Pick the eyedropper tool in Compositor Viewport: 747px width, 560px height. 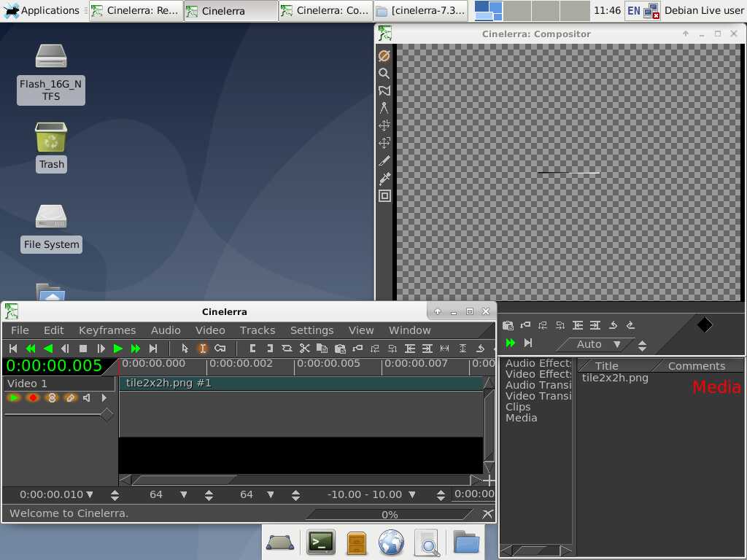pyautogui.click(x=384, y=178)
